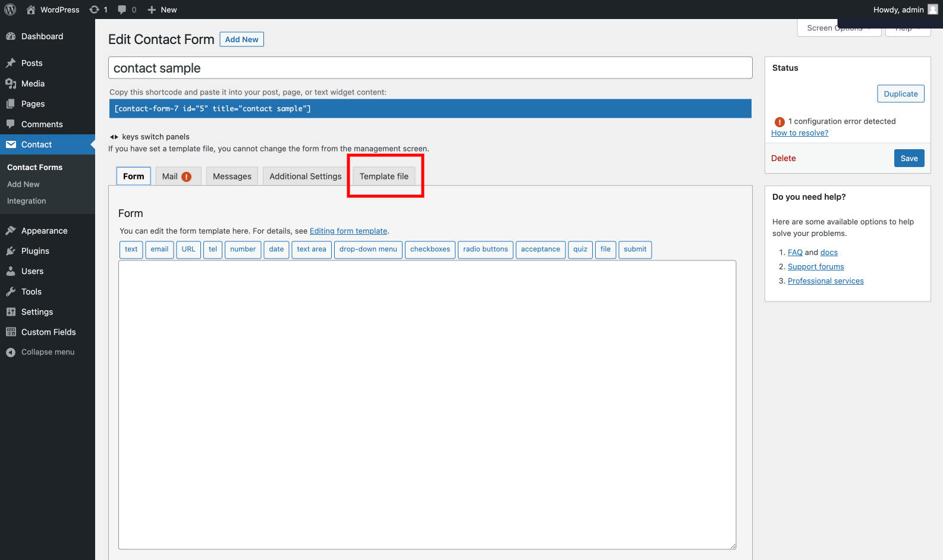Insert a file upload tag
This screenshot has width=943, height=560.
pos(605,250)
